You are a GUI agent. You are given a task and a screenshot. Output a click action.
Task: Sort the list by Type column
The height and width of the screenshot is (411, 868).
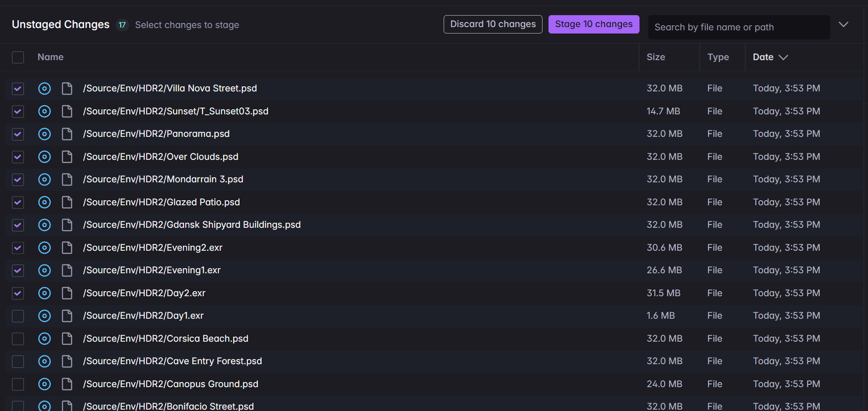point(718,57)
